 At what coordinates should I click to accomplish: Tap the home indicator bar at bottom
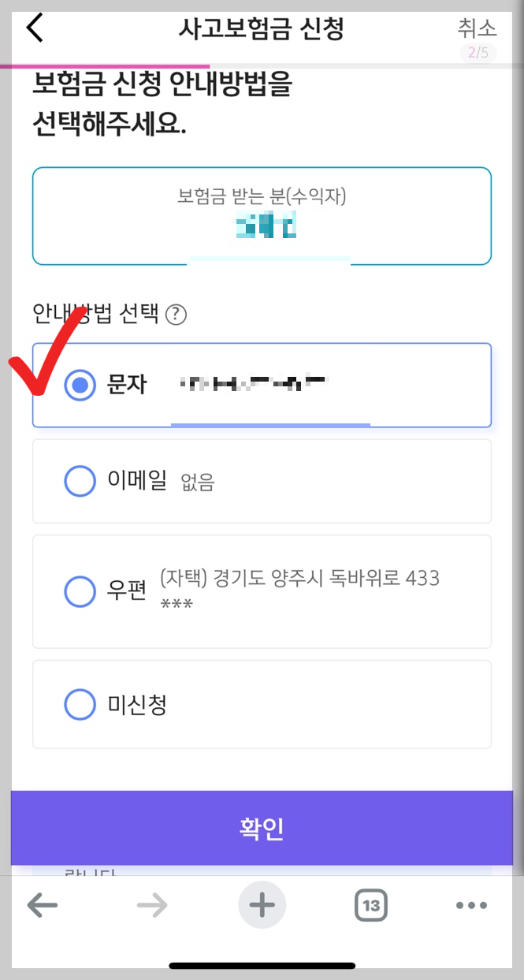(262, 965)
